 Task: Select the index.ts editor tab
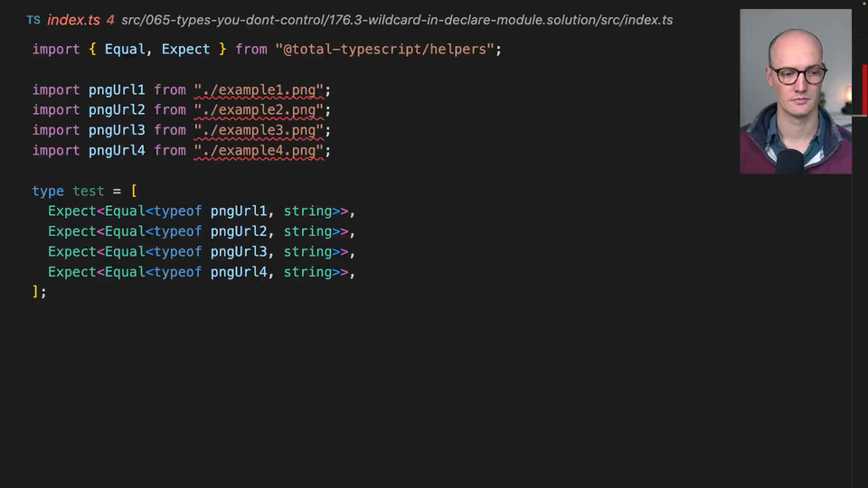[73, 20]
